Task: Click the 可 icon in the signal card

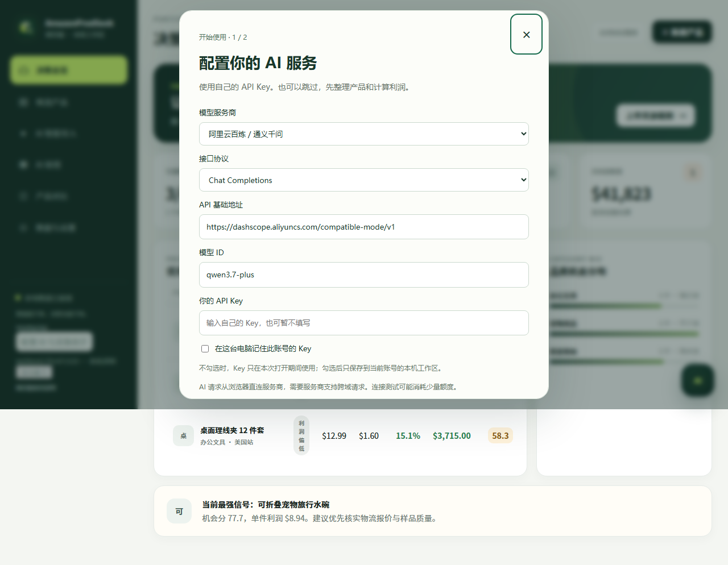Action: click(179, 511)
